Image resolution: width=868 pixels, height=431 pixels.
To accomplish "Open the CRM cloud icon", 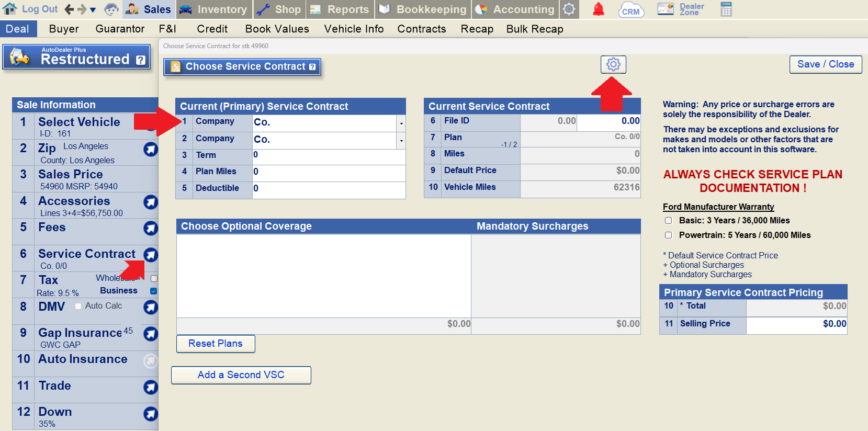I will [x=630, y=10].
